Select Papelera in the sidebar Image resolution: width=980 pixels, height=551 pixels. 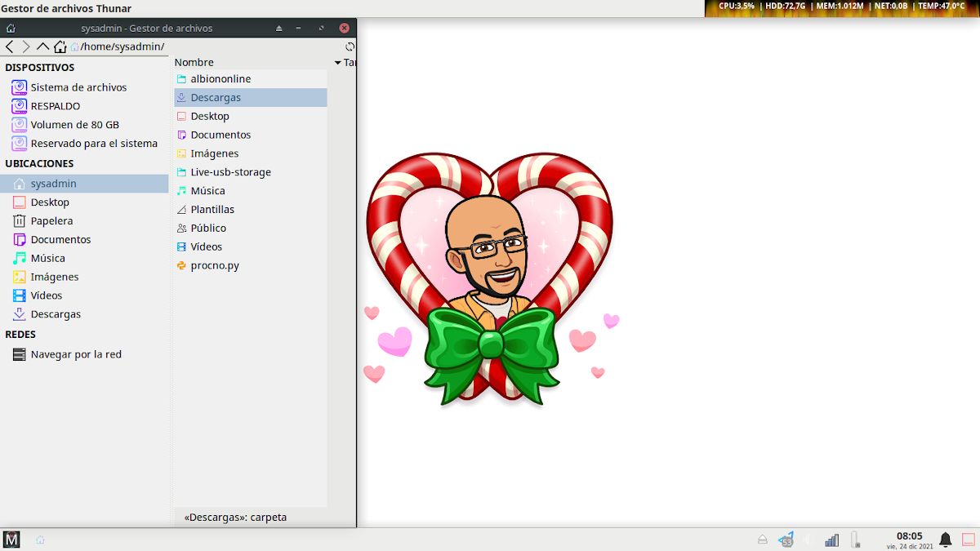pyautogui.click(x=51, y=221)
